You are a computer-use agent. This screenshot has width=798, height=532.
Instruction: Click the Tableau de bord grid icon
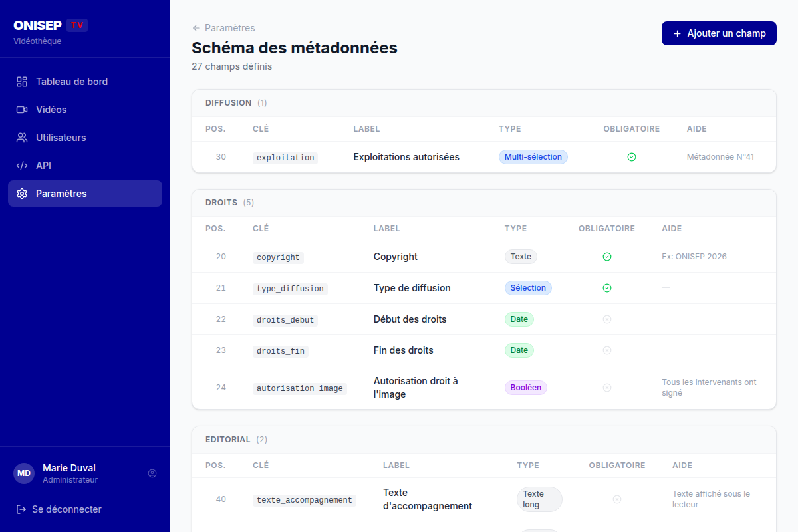pyautogui.click(x=22, y=82)
